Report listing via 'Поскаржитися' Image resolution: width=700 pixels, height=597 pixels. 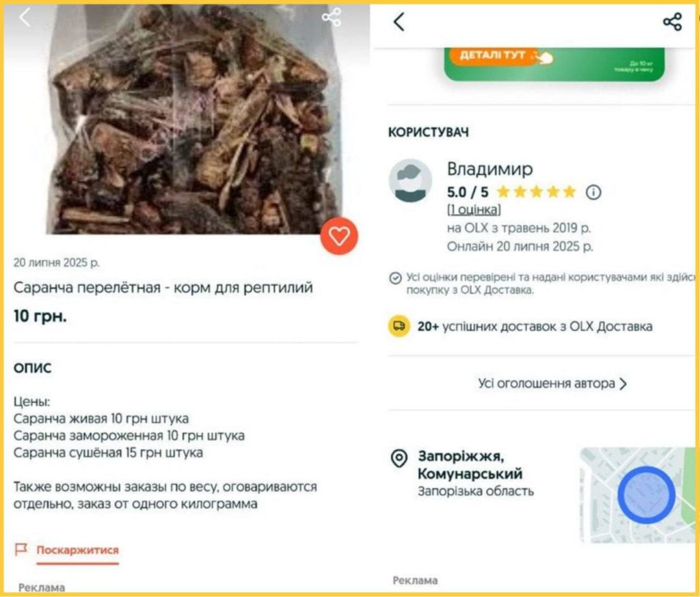[78, 550]
